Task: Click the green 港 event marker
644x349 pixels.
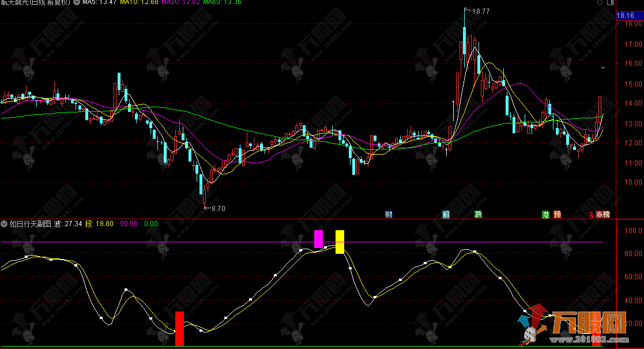Action: coord(545,214)
